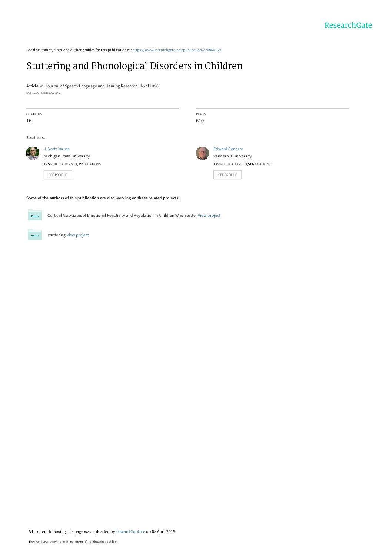The height and width of the screenshot is (554, 392).
Task: Click SEE PROFILE under Vanderbilt University
Action: click(227, 175)
